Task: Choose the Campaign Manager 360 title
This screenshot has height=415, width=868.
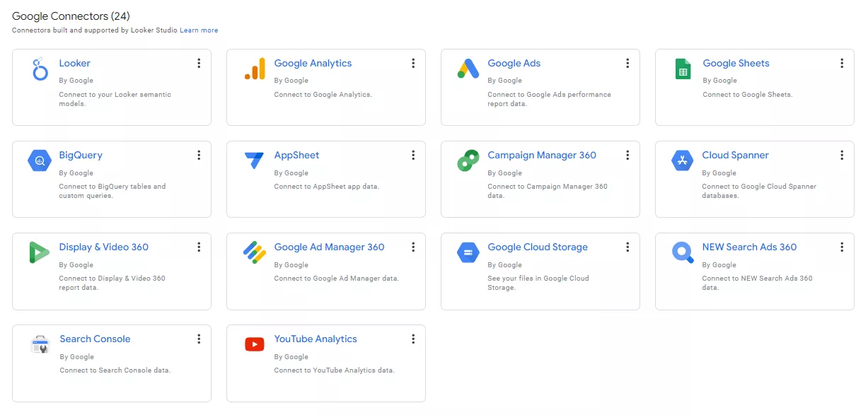Action: tap(542, 156)
